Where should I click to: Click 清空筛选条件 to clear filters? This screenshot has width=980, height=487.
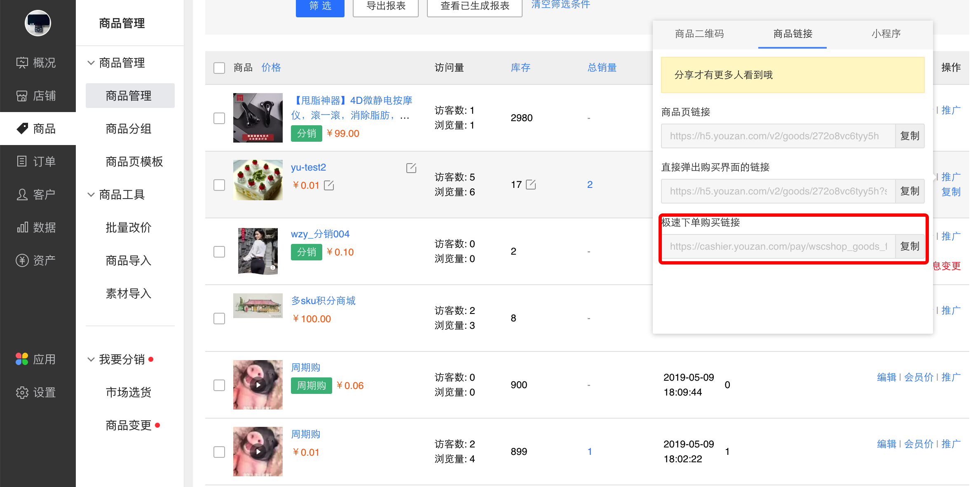560,5
